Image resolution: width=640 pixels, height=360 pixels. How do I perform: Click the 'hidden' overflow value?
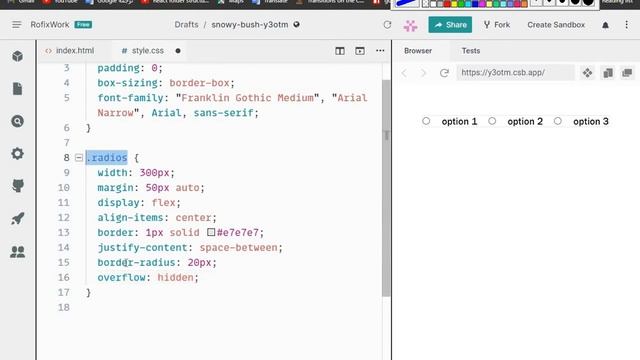(175, 277)
